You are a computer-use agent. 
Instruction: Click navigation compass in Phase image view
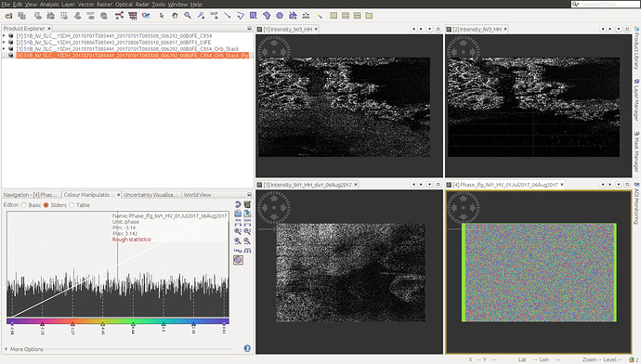(464, 207)
